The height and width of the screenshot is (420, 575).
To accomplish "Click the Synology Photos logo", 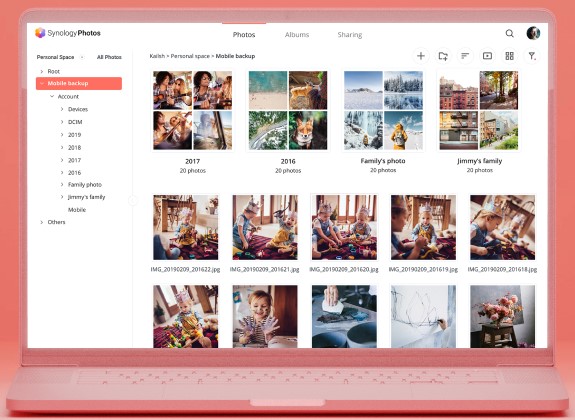I will [67, 33].
